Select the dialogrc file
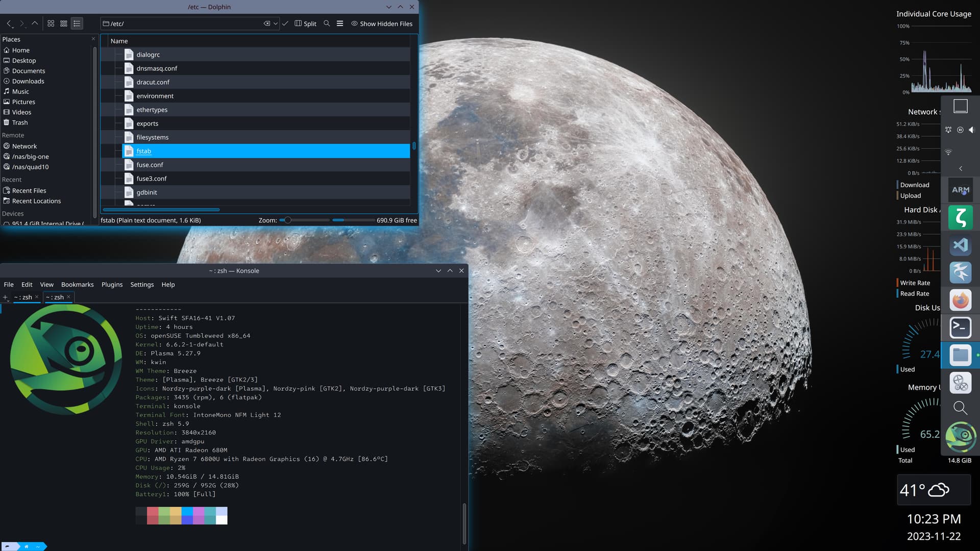Image resolution: width=980 pixels, height=551 pixels. pos(265,55)
